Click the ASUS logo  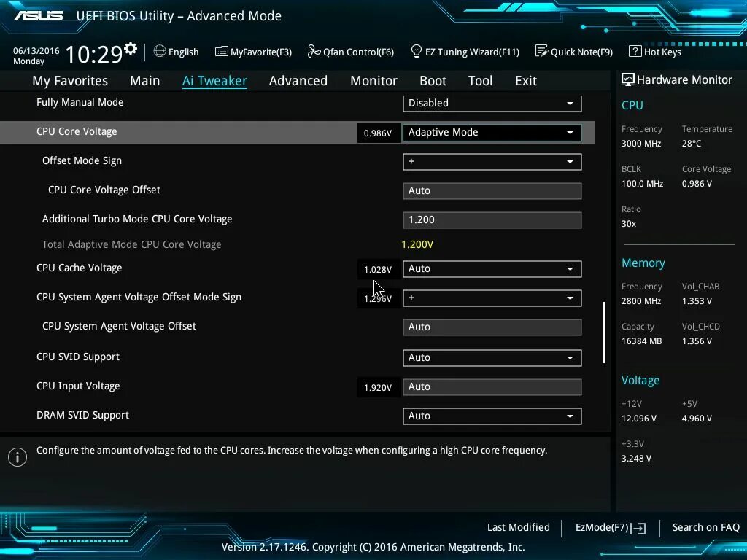39,16
